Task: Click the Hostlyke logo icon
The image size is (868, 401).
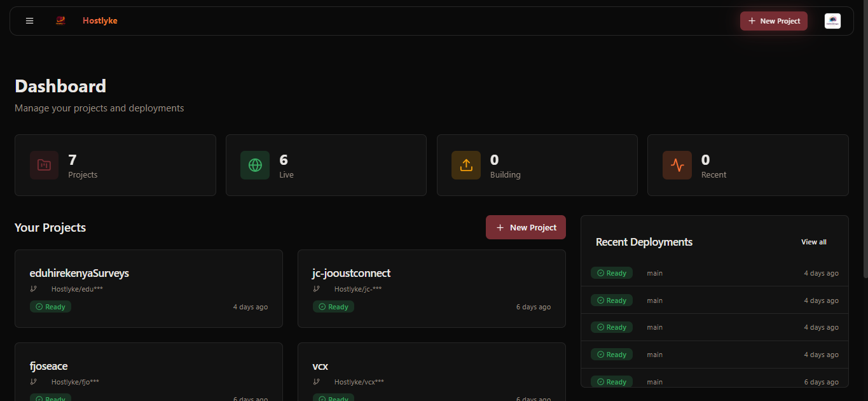Action: (x=60, y=20)
